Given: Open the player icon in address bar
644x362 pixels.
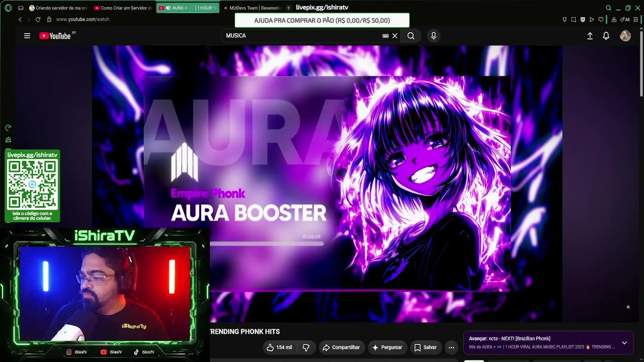Looking at the screenshot, I should (592, 20).
